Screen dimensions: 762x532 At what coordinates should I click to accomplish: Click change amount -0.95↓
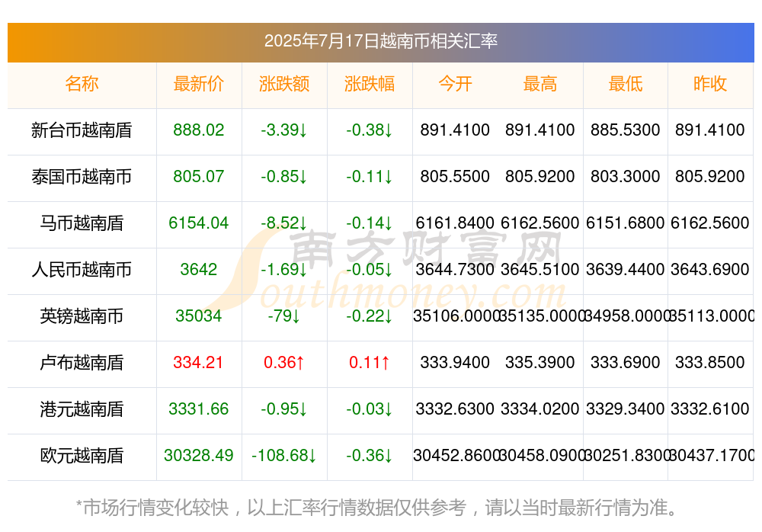[x=284, y=409]
